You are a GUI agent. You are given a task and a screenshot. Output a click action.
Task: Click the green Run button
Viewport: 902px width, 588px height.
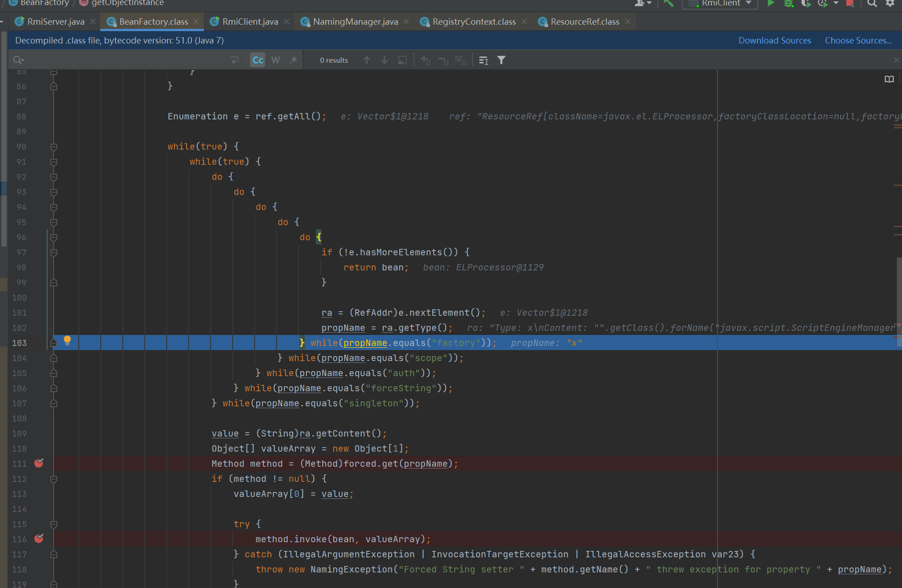tap(771, 4)
